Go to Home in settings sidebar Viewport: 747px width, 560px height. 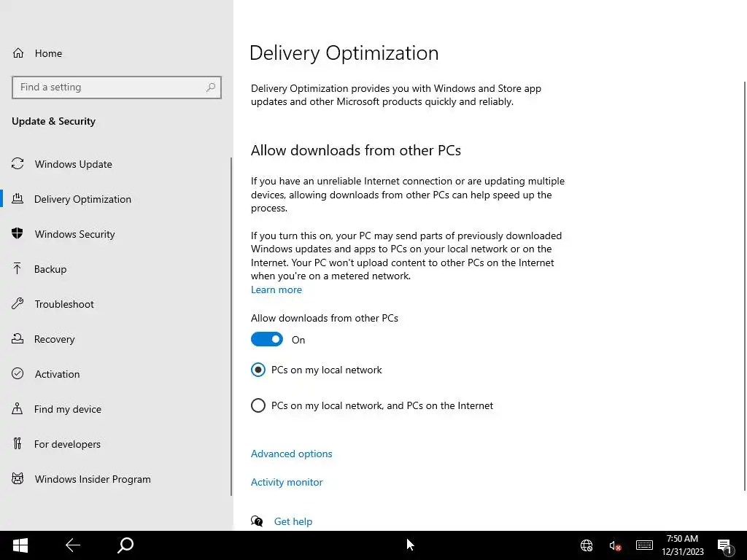(x=117, y=52)
